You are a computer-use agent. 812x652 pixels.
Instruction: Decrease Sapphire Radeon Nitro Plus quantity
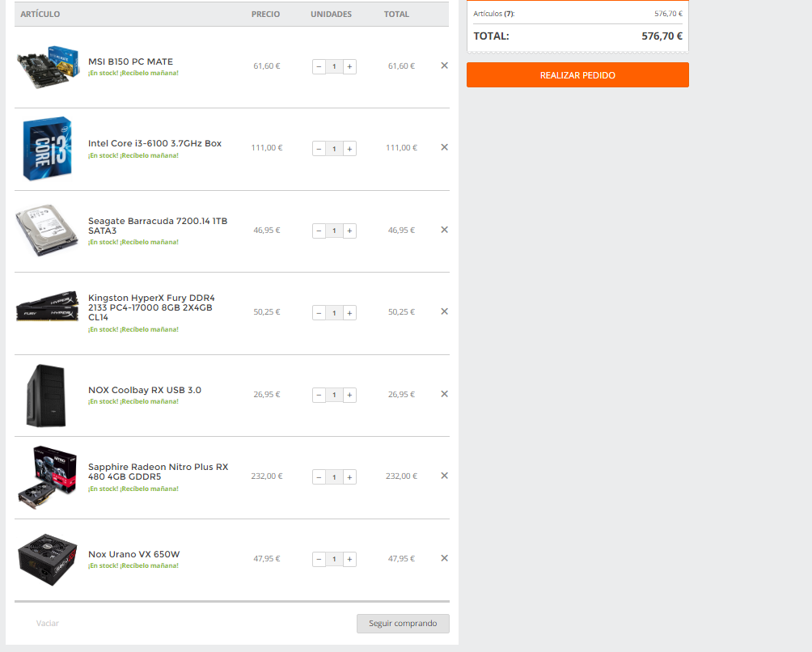(319, 477)
